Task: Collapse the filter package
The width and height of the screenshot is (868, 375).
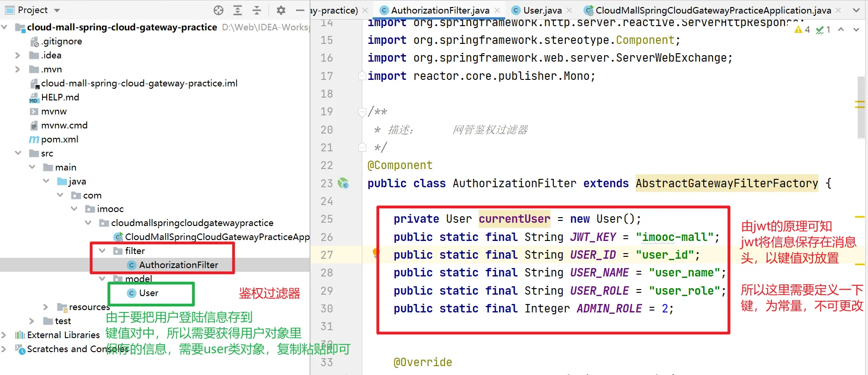Action: pos(102,251)
